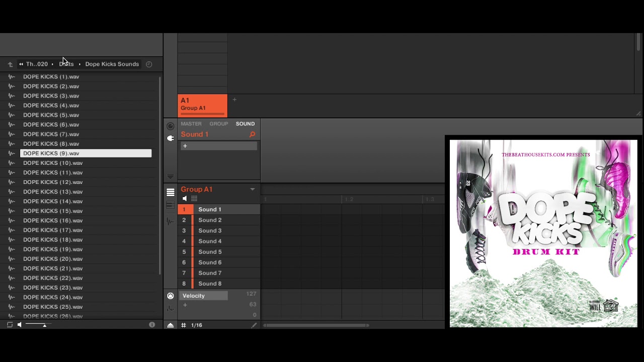The height and width of the screenshot is (362, 644).
Task: Select the modulation lane icon below MIDI
Action: point(171,308)
